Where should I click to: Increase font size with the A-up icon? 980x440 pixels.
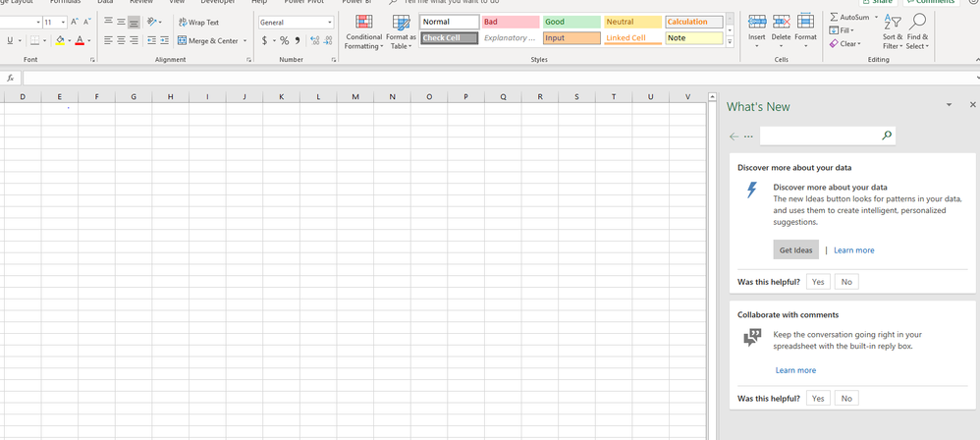75,22
